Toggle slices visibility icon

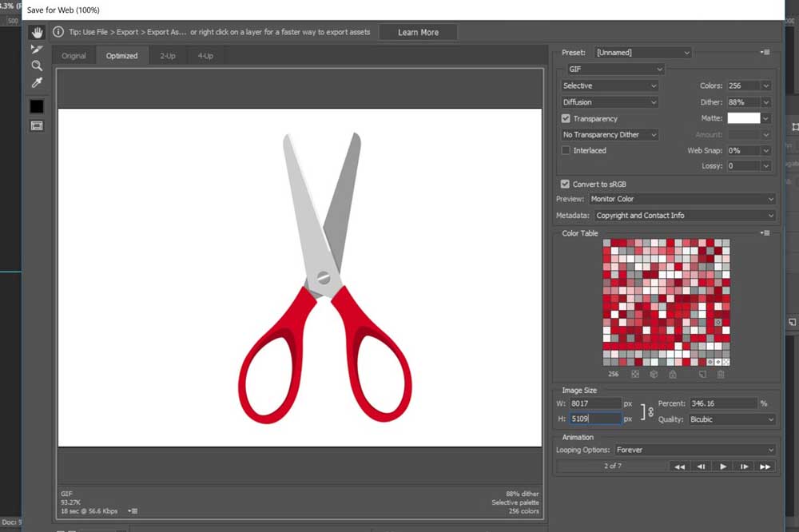click(x=37, y=126)
